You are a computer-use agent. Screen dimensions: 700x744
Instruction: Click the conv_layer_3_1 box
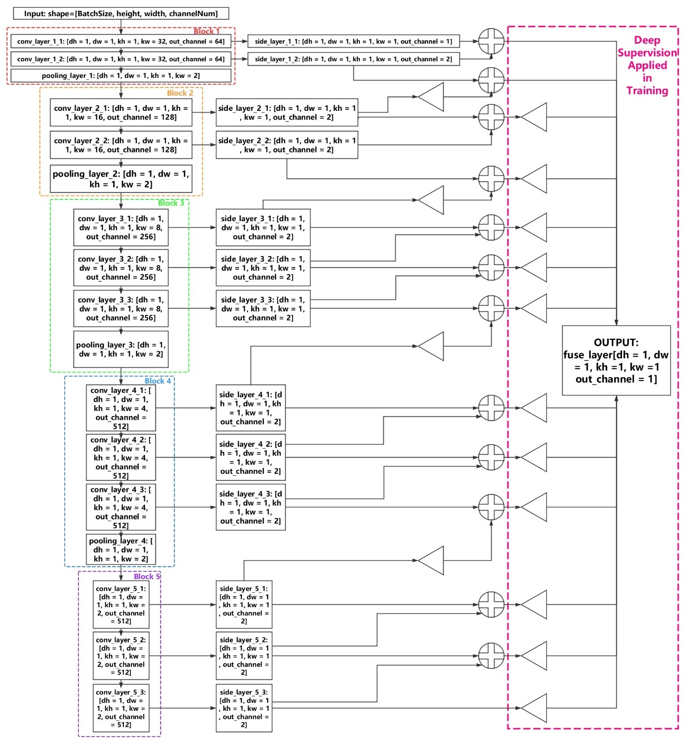point(121,228)
